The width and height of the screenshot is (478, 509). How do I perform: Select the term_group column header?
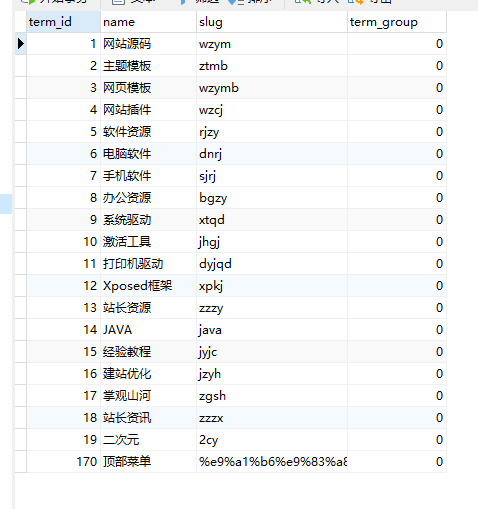pos(397,22)
